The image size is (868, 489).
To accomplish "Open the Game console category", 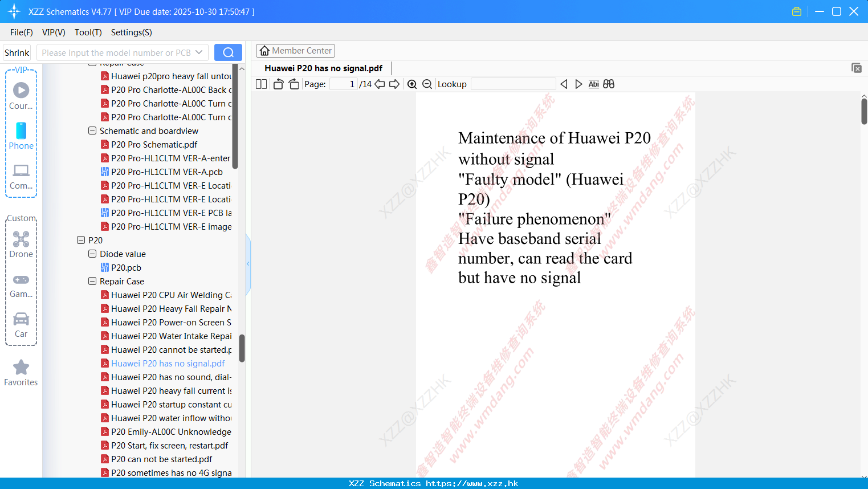I will tap(21, 285).
